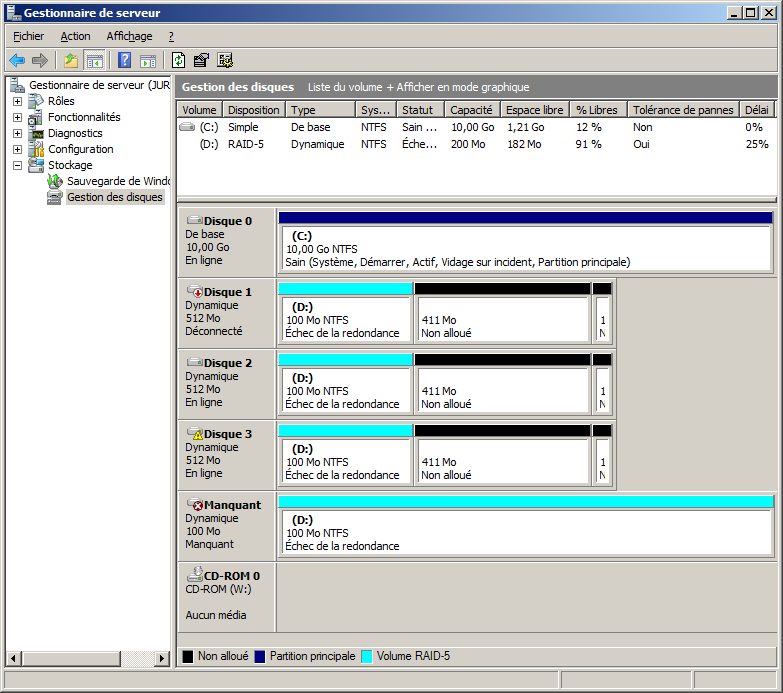Screen dimensions: 783x693
Task: Click the Up one level folder icon
Action: click(x=71, y=60)
